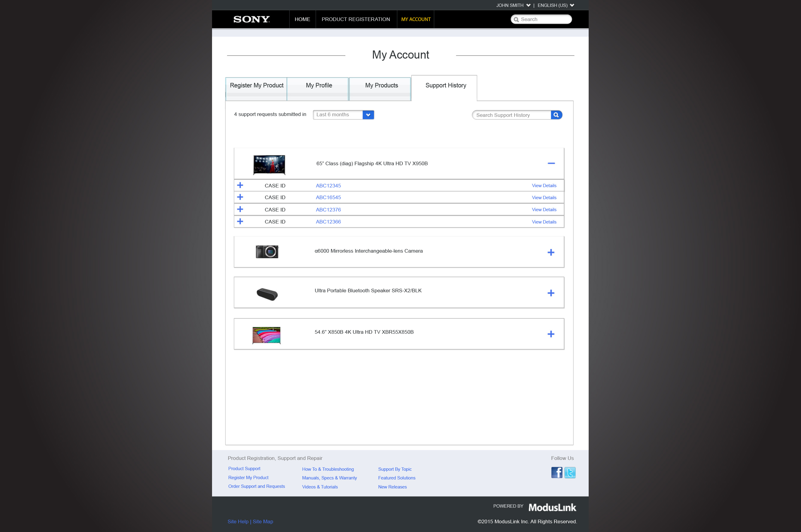Switch to the Register My Product tab
Viewport: 801px width, 532px height.
point(256,89)
